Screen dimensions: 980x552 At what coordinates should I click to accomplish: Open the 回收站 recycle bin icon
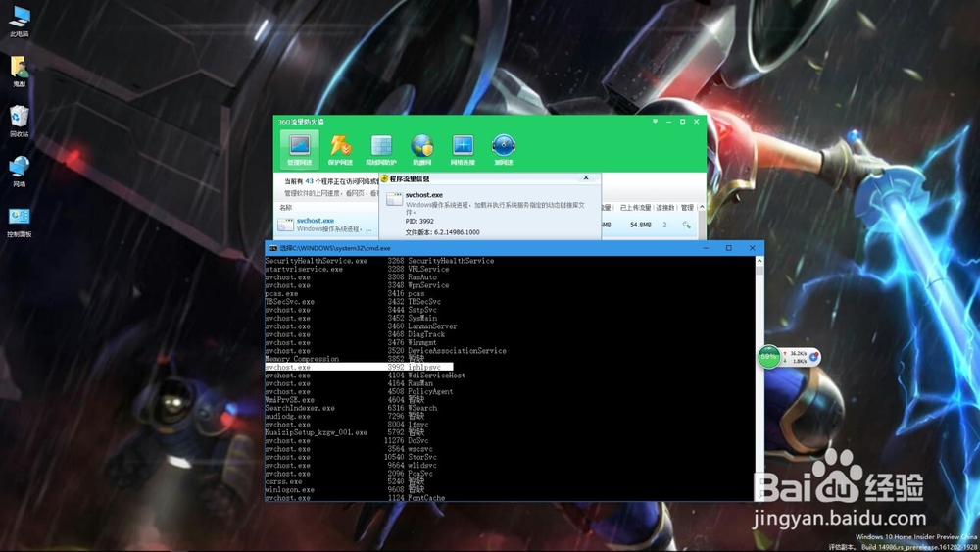point(20,122)
